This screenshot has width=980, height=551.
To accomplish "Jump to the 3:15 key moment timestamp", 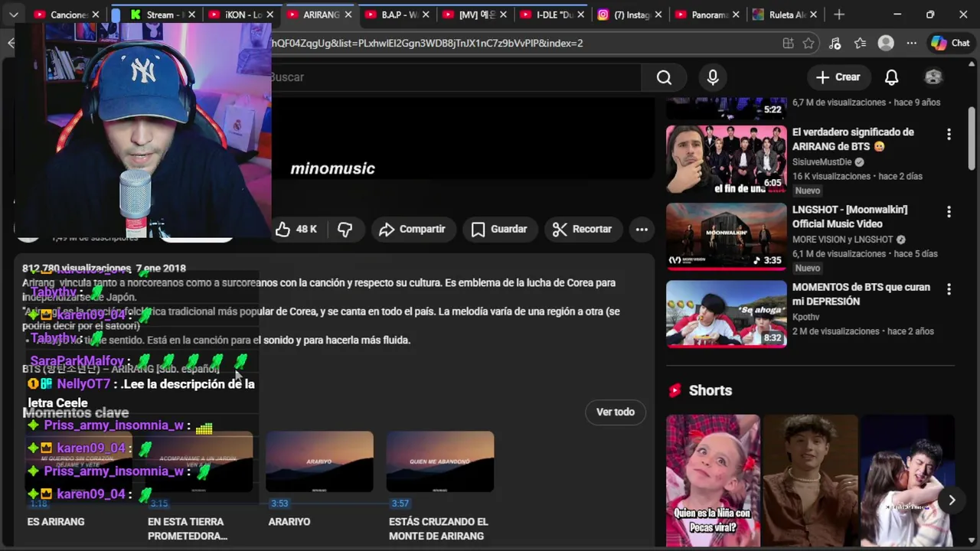I will [x=158, y=504].
